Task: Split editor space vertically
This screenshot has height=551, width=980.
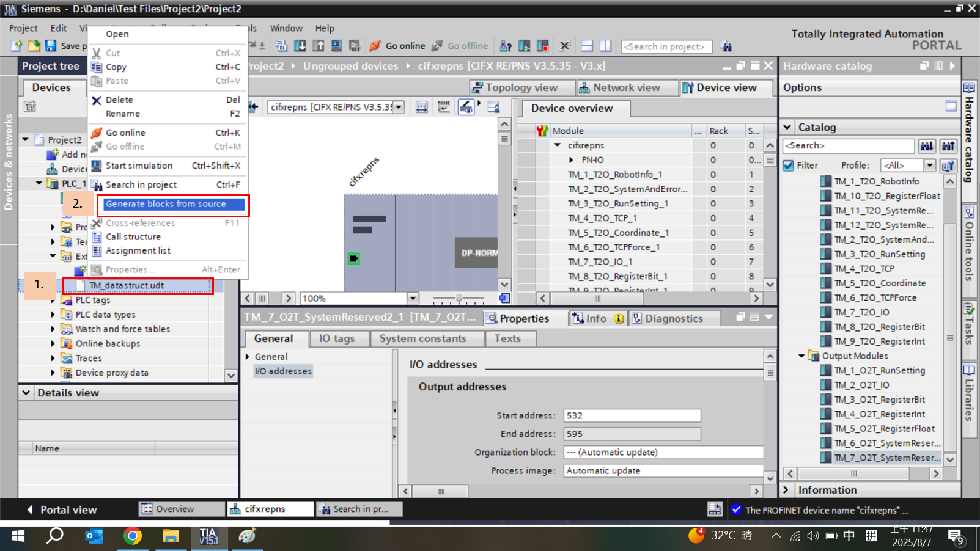Action: click(605, 46)
